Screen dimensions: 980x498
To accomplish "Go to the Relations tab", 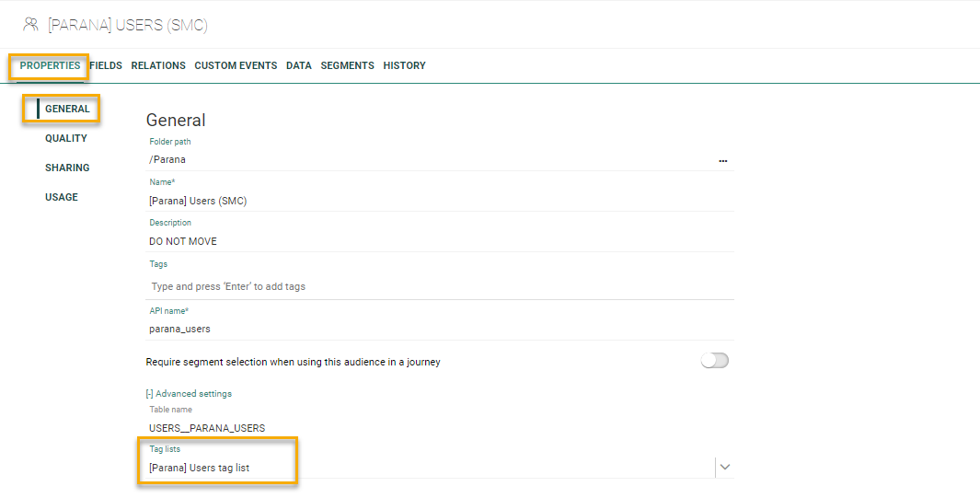I will [x=158, y=65].
